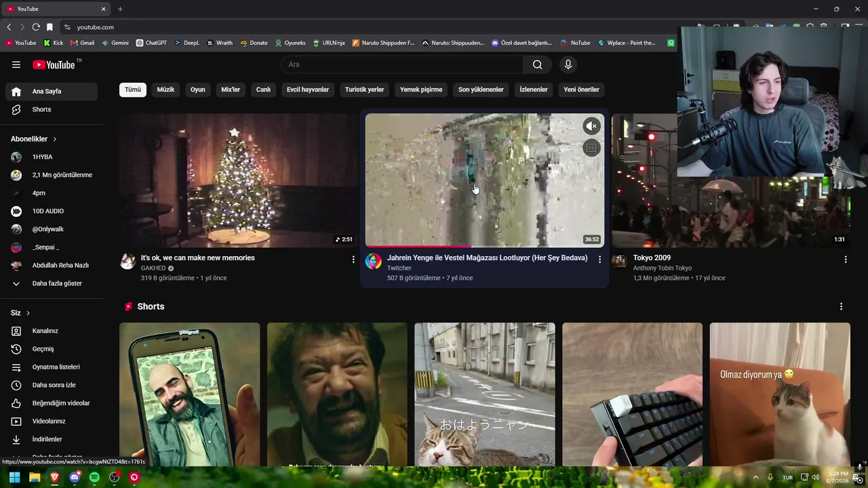Bookmark this page in the browser

50,27
